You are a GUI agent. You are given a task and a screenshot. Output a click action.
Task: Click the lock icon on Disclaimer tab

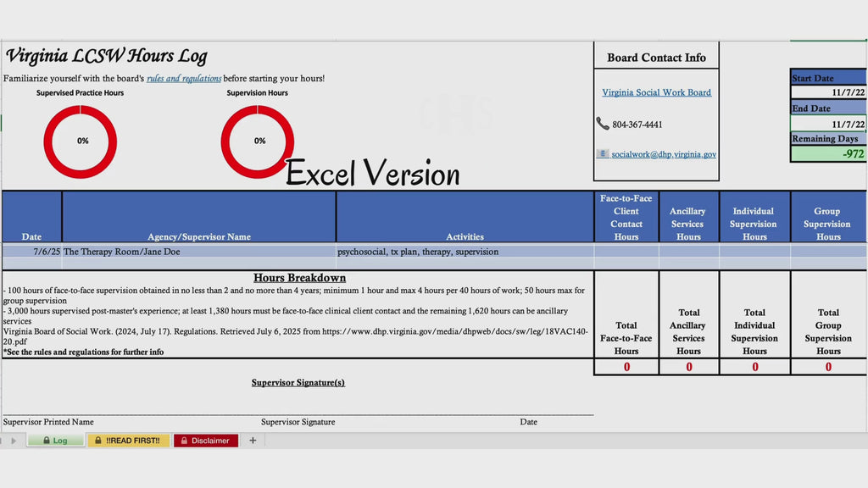(x=184, y=441)
